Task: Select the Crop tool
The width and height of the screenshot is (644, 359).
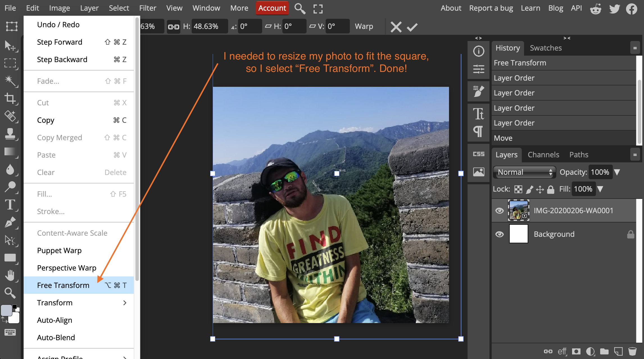Action: point(10,99)
